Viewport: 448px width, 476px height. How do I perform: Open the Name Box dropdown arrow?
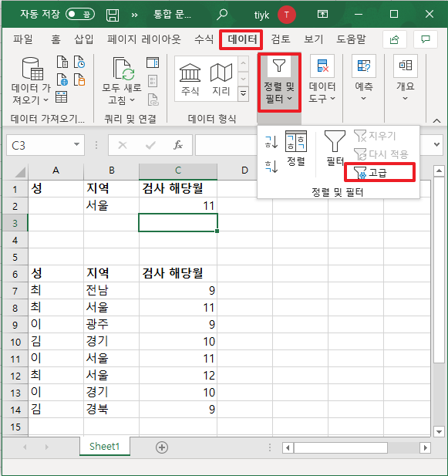point(76,145)
